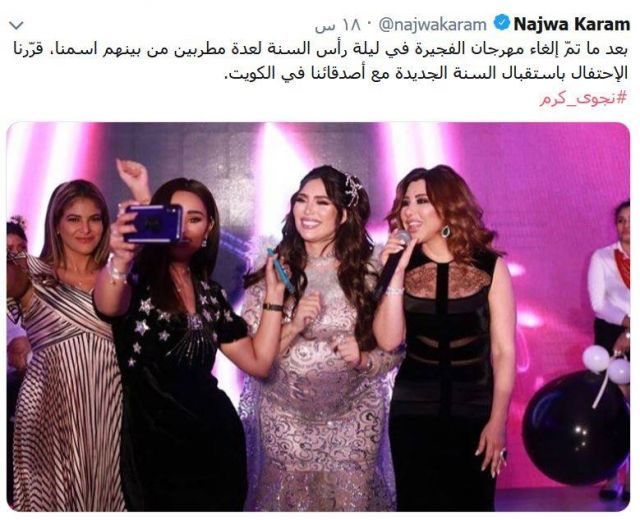Screen dimensions: 640x520
Task: Open the Najwa Karam profile name
Action: point(572,24)
